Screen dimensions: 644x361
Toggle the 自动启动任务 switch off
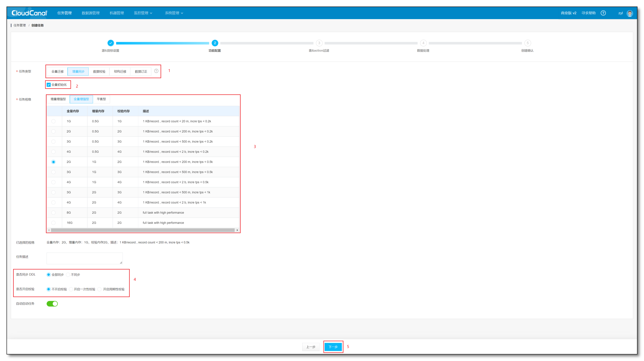point(52,304)
